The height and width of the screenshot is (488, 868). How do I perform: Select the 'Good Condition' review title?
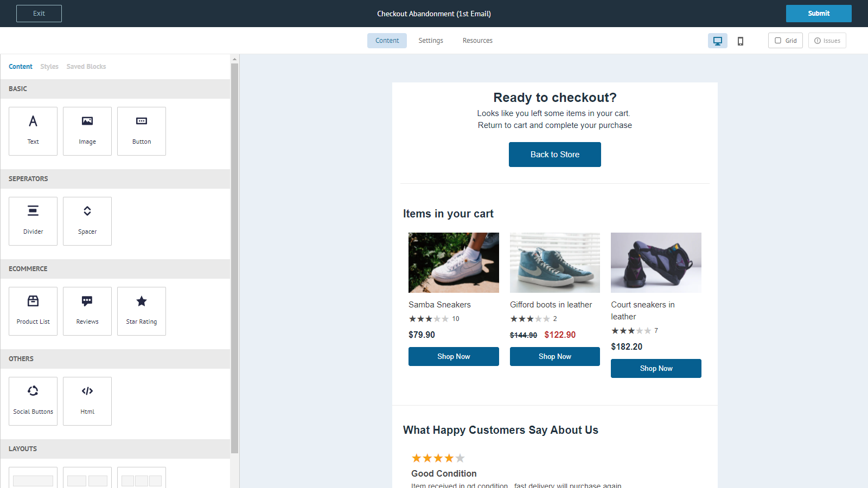point(444,473)
